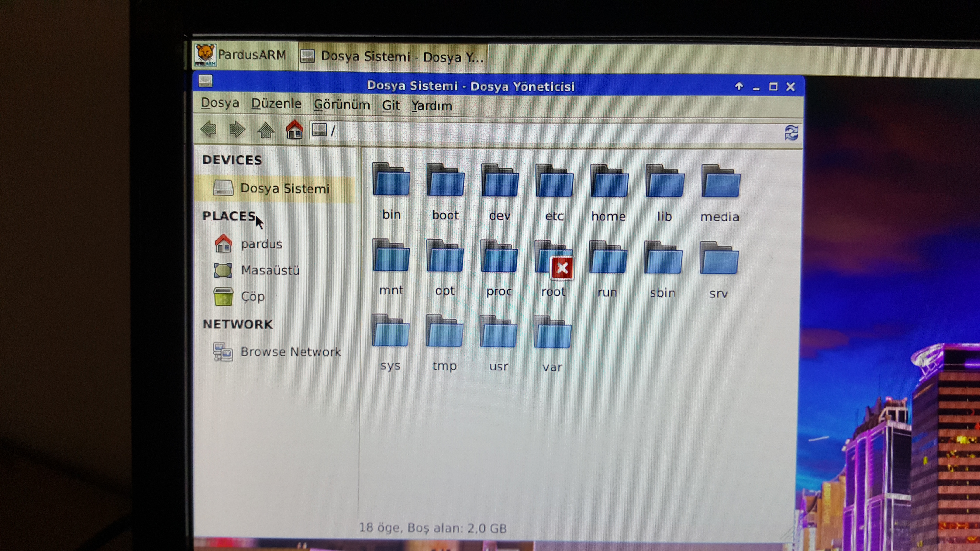Close the Dosya Yöneticisi window

[x=791, y=87]
